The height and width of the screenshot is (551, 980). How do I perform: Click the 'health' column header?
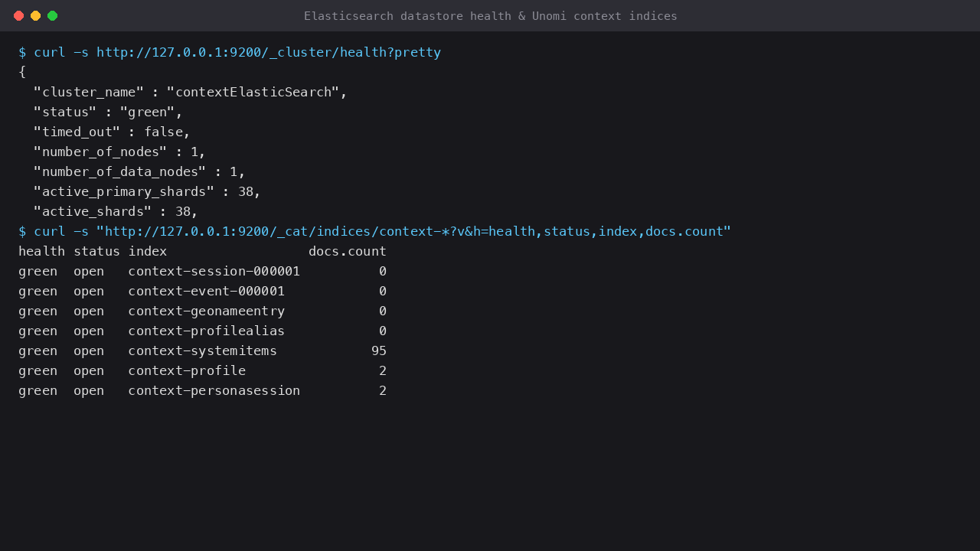pyautogui.click(x=42, y=251)
